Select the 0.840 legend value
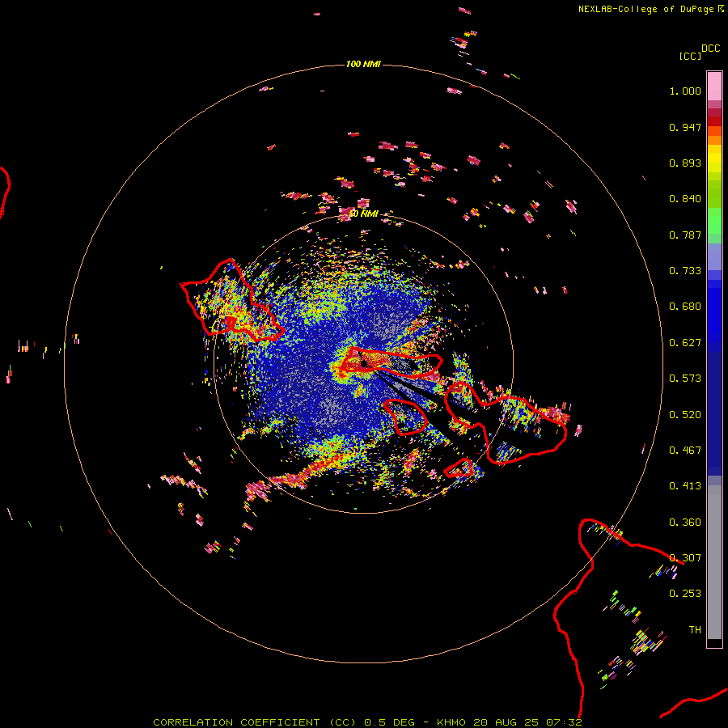The height and width of the screenshot is (728, 728). 685,199
